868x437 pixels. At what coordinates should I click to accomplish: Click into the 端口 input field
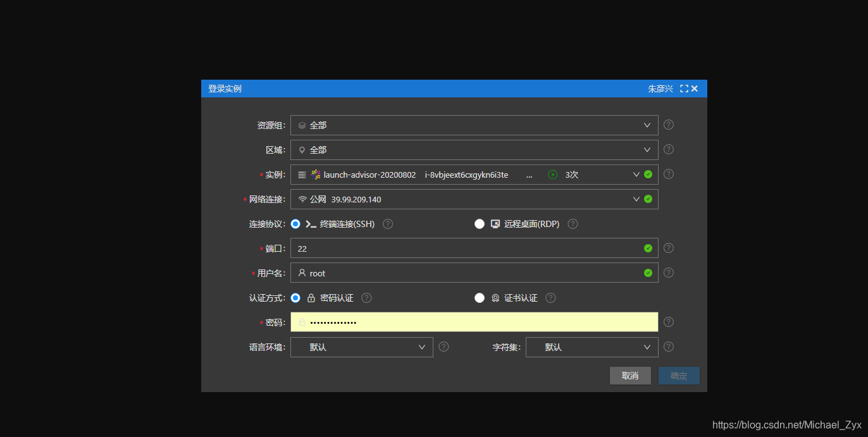tap(474, 249)
